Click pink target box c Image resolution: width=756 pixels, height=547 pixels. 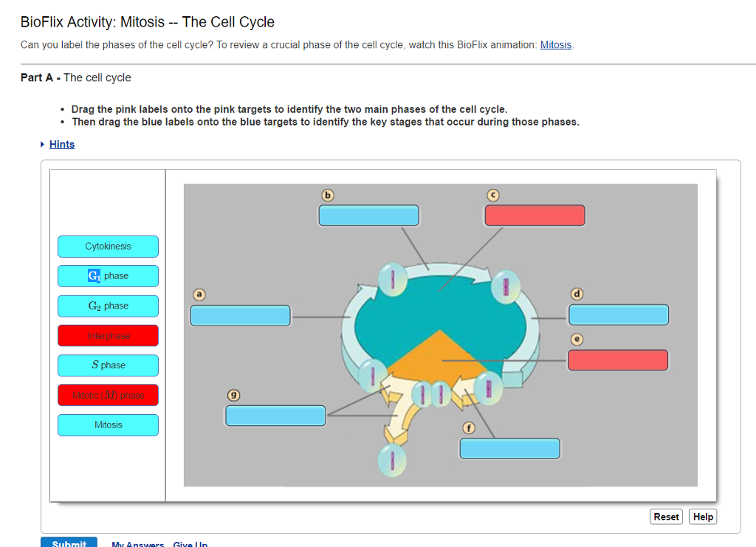point(535,216)
